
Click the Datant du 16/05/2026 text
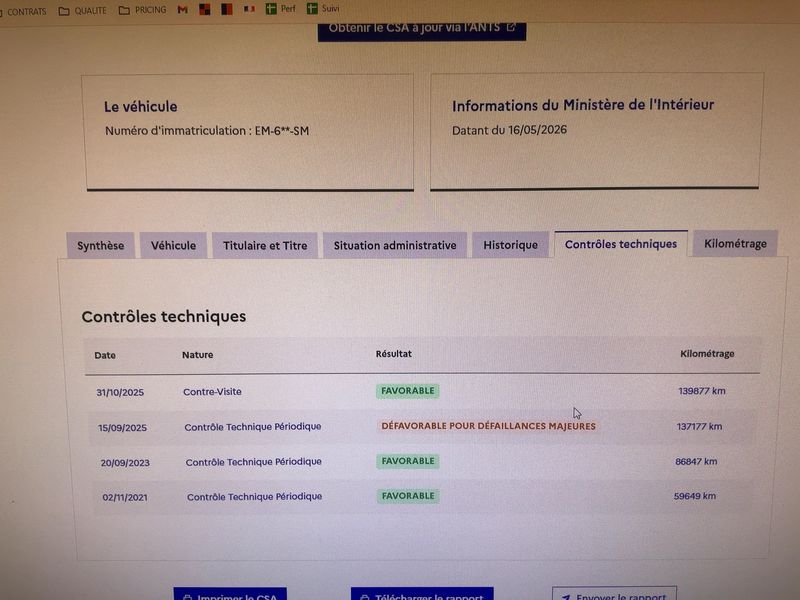[x=509, y=130]
